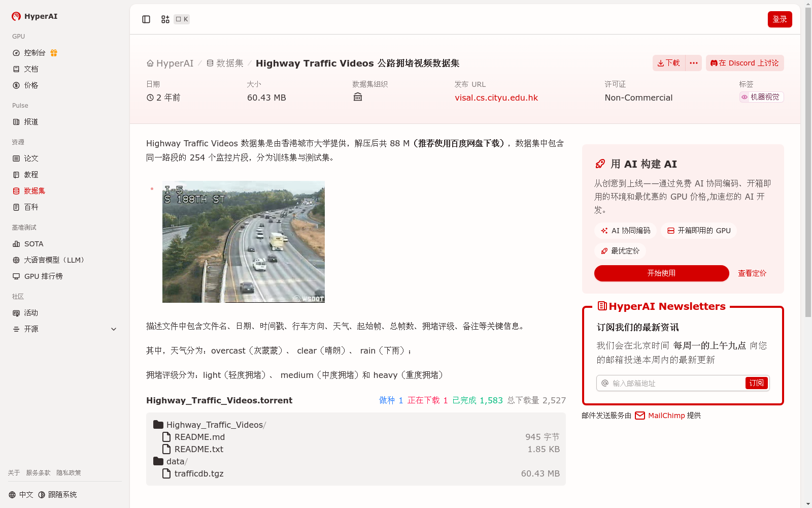
Task: Click the highway traffic camera image
Action: tap(244, 242)
